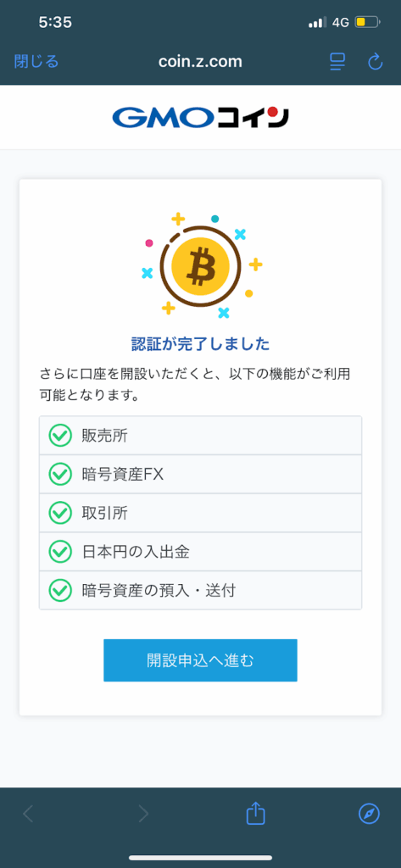Click the check beside 日本円の入出金

pyautogui.click(x=60, y=552)
